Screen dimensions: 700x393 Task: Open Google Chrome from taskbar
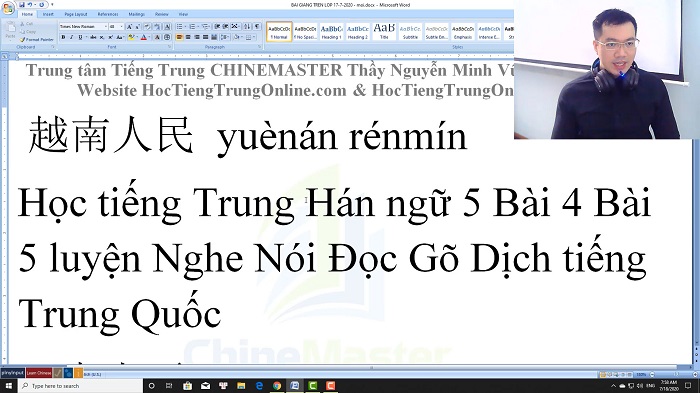click(x=277, y=386)
